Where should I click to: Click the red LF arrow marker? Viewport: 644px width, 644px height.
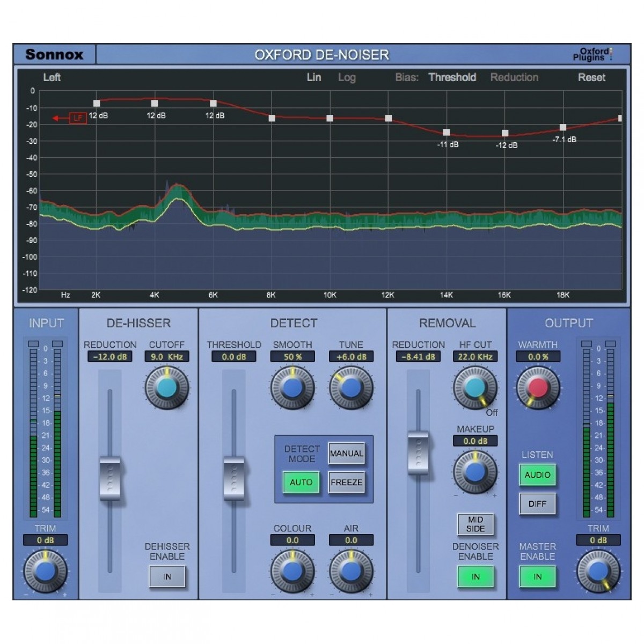[x=77, y=118]
